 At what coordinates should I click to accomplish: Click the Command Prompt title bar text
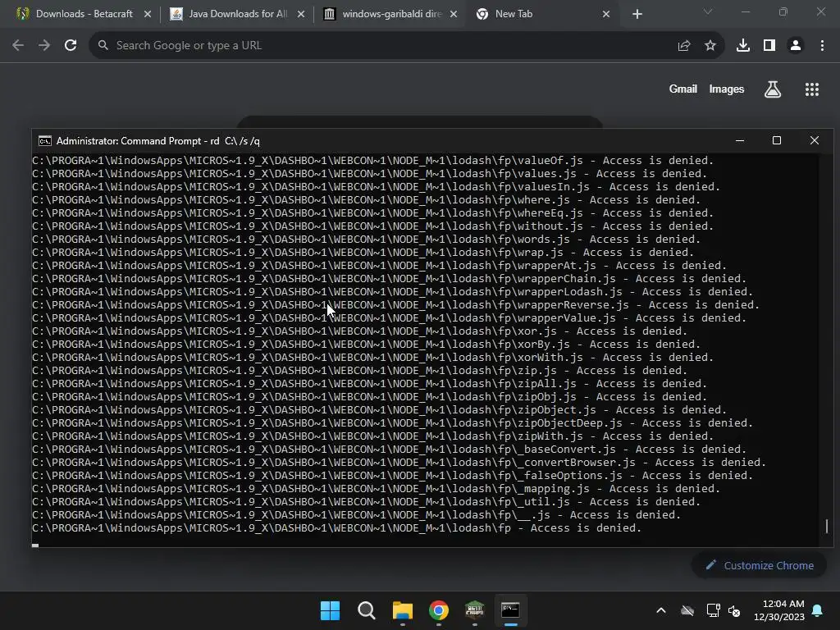[158, 141]
